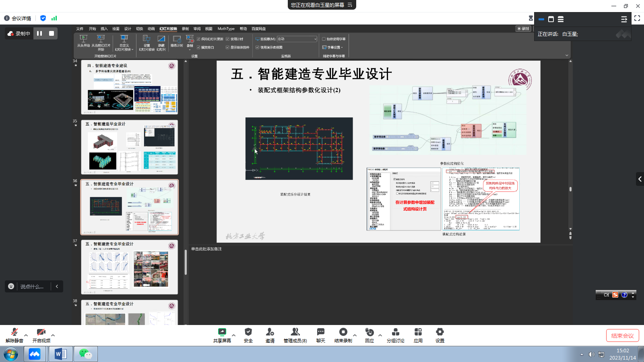644x362 pixels.
Task: Open 会议详情 meeting details
Action: coord(18,18)
